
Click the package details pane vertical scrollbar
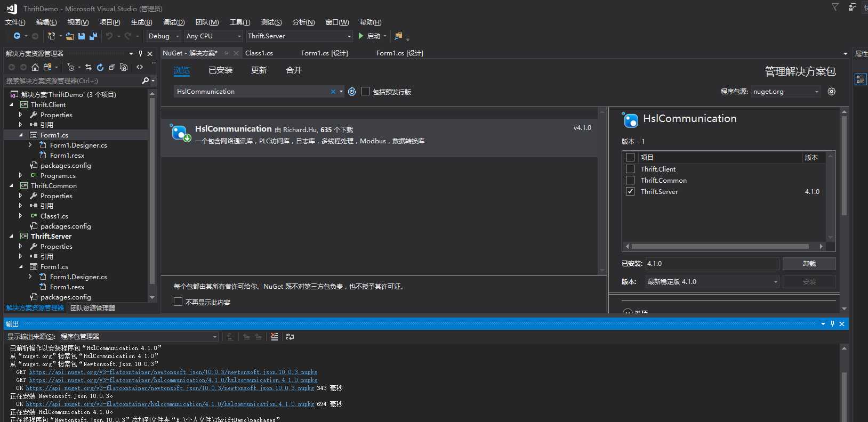click(844, 166)
